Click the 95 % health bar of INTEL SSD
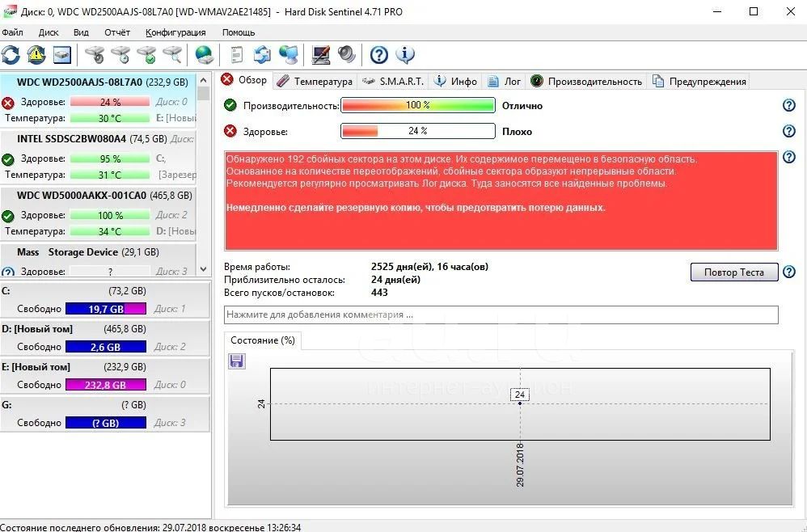The image size is (807, 532). tap(110, 159)
